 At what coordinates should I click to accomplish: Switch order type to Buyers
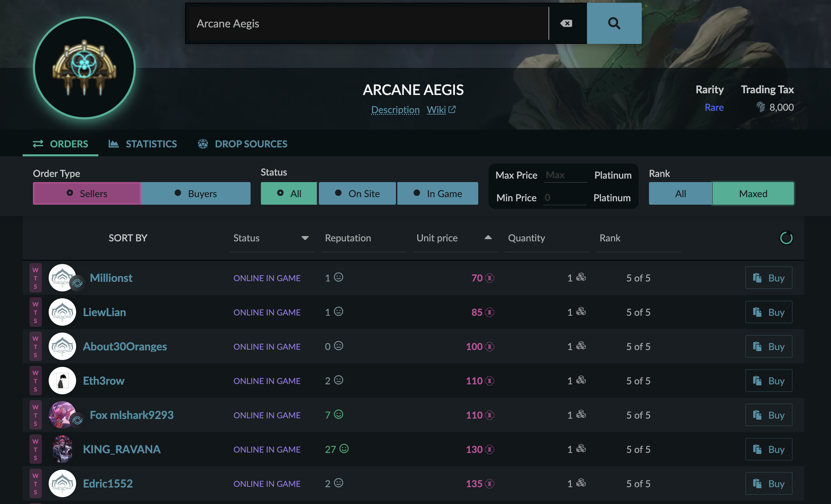196,194
